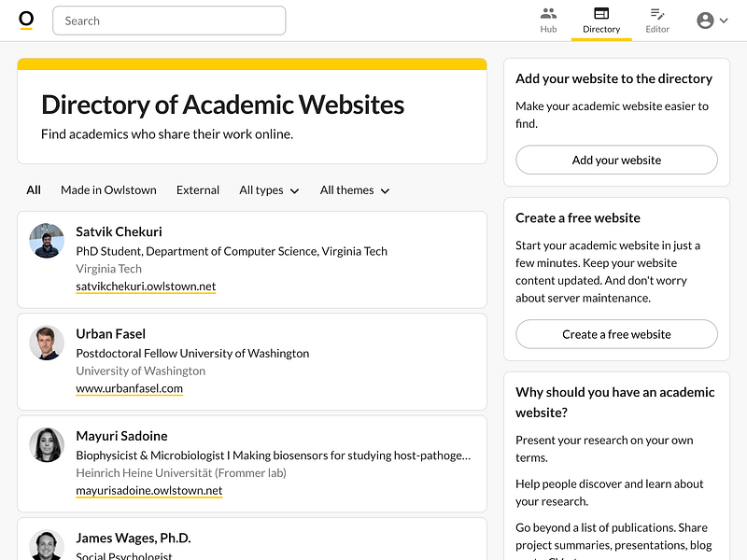This screenshot has height=560, width=747.
Task: Open the Hub page icon
Action: coord(548,14)
